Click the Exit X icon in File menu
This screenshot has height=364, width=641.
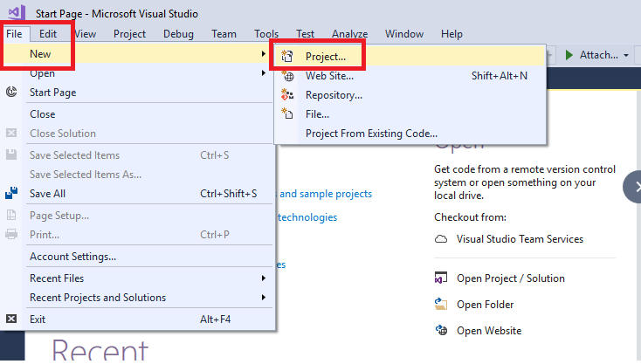click(11, 319)
